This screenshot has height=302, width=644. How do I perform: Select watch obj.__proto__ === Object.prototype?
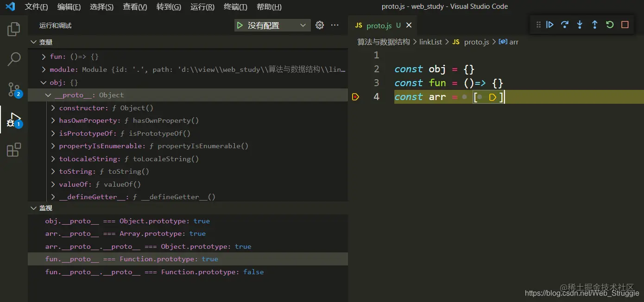click(188, 221)
